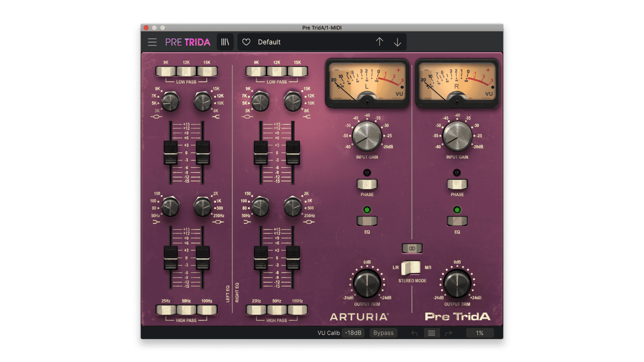The image size is (644, 362).
Task: Toggle the left channel Phase switch
Action: pyautogui.click(x=367, y=184)
